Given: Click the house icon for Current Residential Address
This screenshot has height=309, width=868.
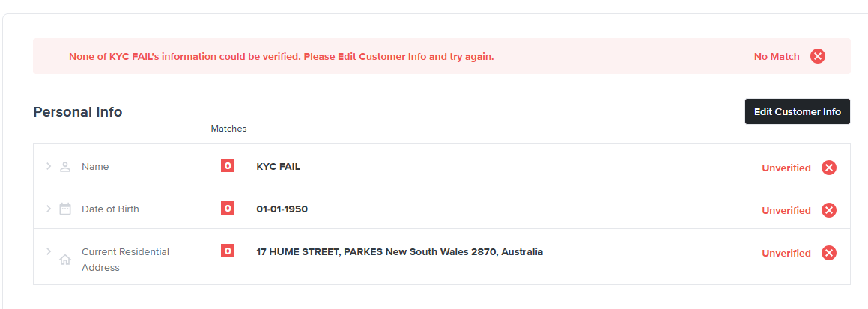Looking at the screenshot, I should (x=65, y=260).
